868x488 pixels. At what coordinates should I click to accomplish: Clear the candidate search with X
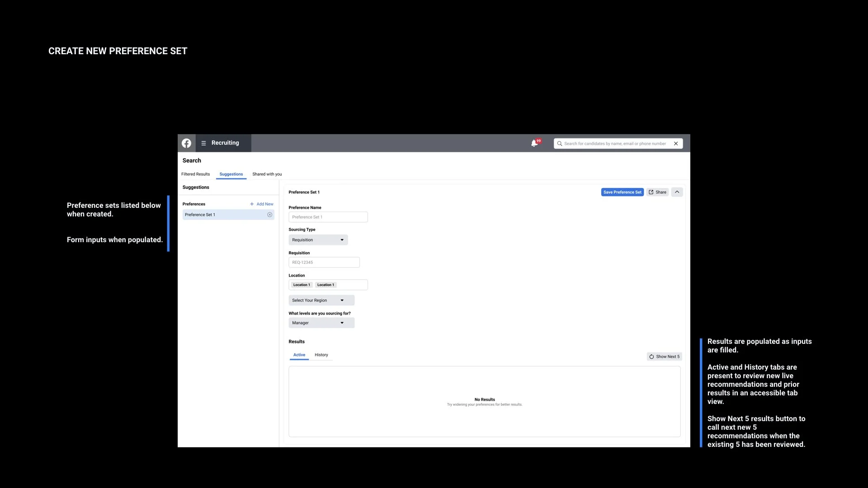point(676,144)
